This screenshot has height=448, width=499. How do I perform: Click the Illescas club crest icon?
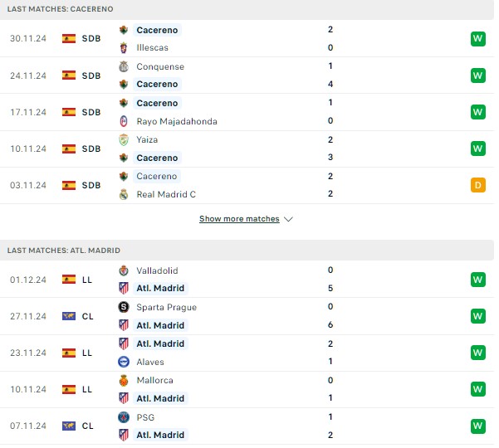coord(124,47)
